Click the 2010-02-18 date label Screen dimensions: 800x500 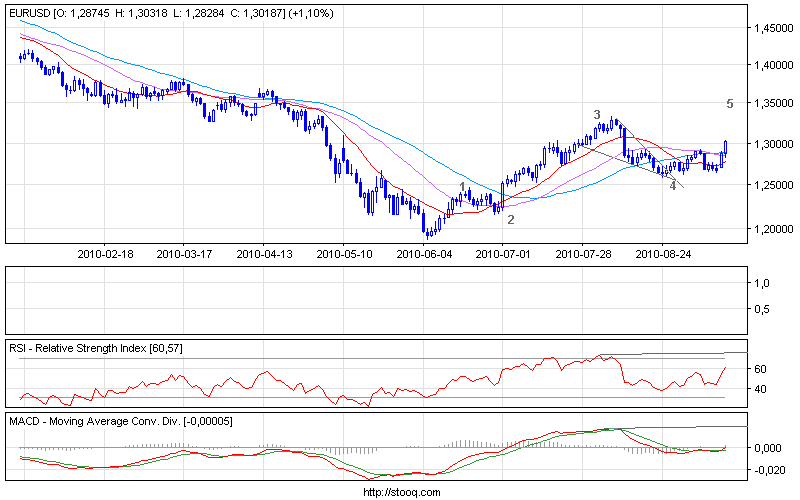tap(105, 254)
